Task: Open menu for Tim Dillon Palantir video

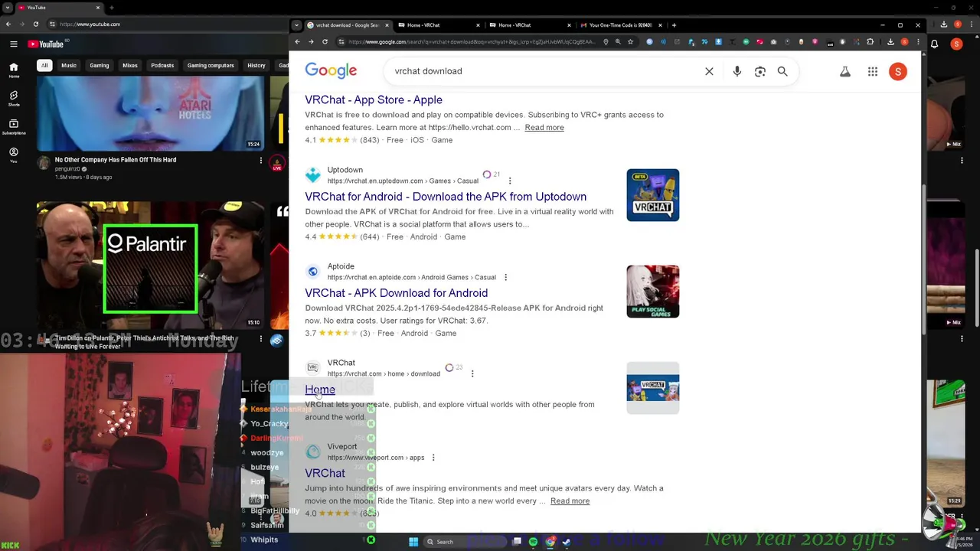Action: point(261,339)
